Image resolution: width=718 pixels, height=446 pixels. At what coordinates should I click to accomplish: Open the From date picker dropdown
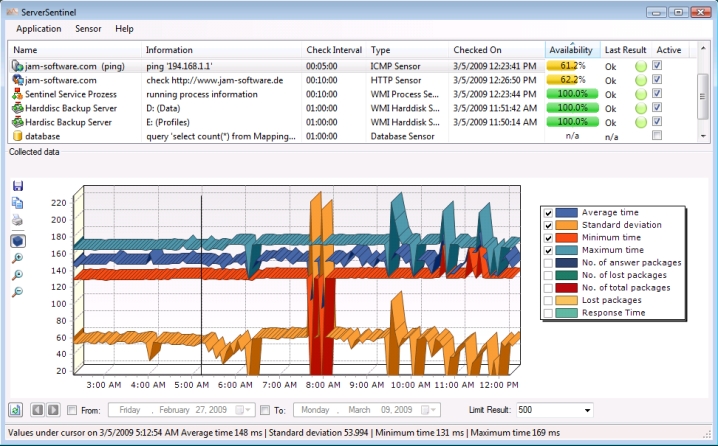245,410
